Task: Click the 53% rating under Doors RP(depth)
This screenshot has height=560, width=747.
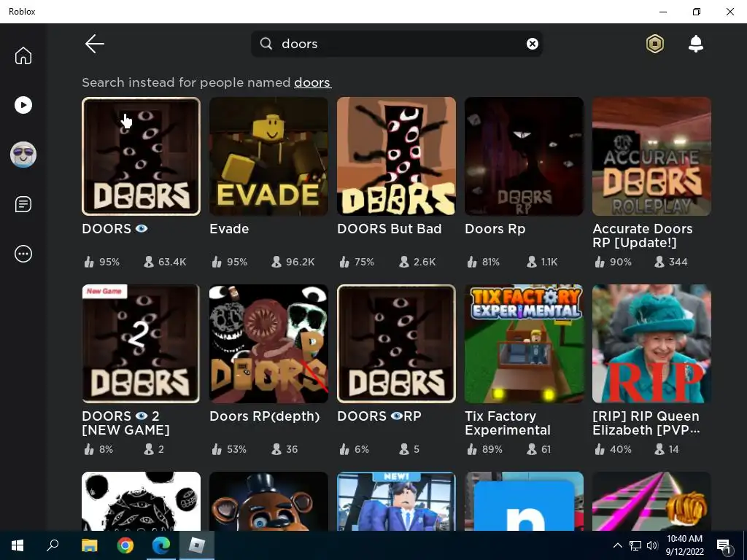Action: point(228,449)
